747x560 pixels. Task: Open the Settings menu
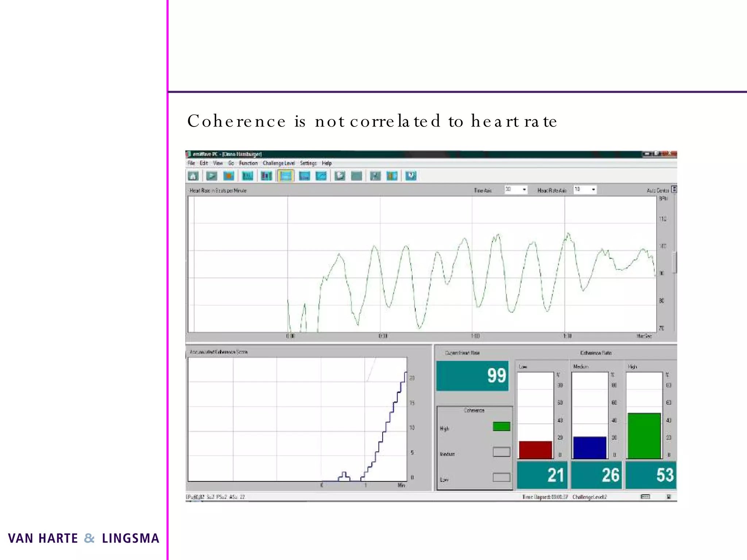pyautogui.click(x=308, y=163)
